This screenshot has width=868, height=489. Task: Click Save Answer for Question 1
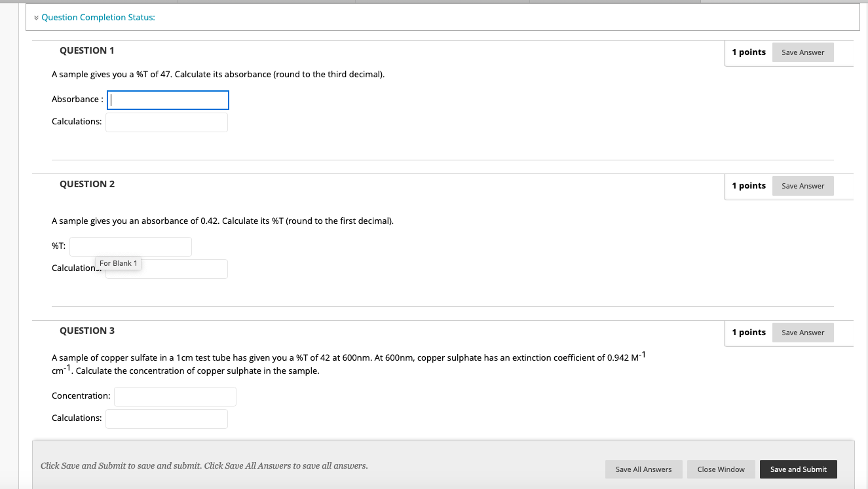(802, 52)
